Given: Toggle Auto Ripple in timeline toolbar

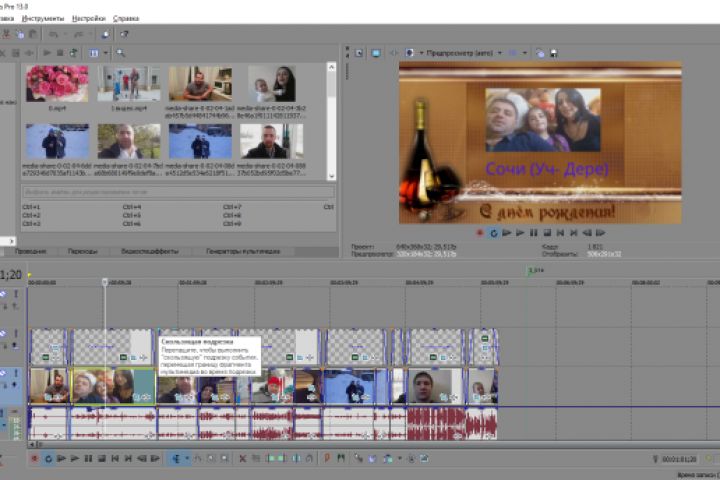Looking at the screenshot, I should 388,458.
